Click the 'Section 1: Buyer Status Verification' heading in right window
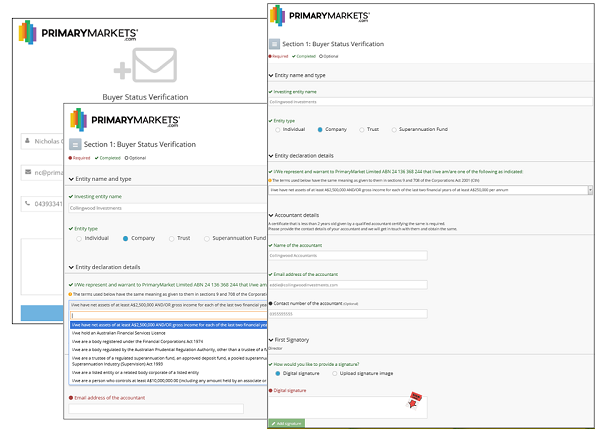 click(333, 44)
